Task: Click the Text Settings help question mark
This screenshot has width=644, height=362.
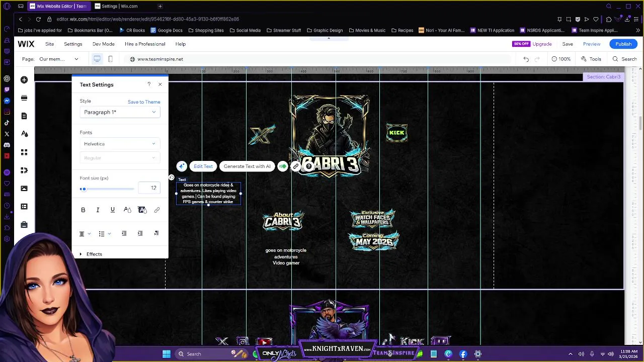Action: 149,84
